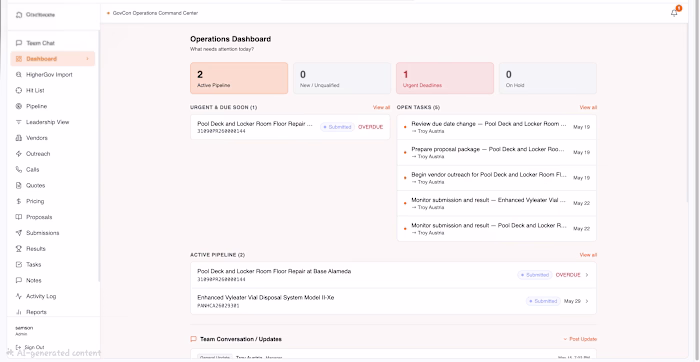This screenshot has height=362, width=700.
Task: Click the Sign Out arrow icon
Action: pos(18,347)
